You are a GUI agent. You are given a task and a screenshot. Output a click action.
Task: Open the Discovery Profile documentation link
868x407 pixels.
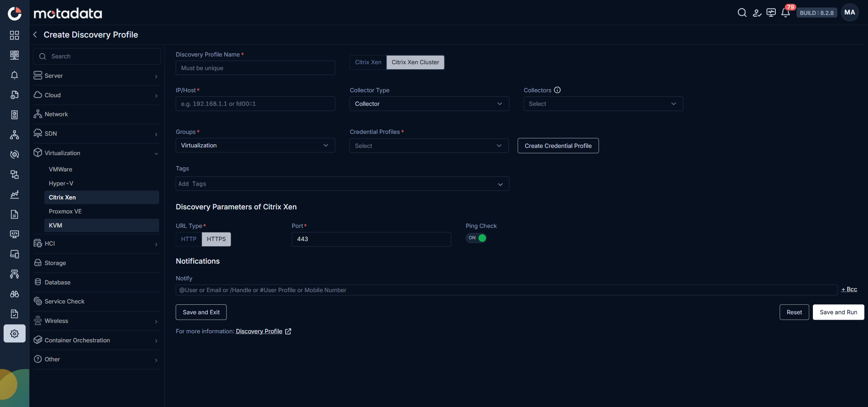[x=259, y=331]
